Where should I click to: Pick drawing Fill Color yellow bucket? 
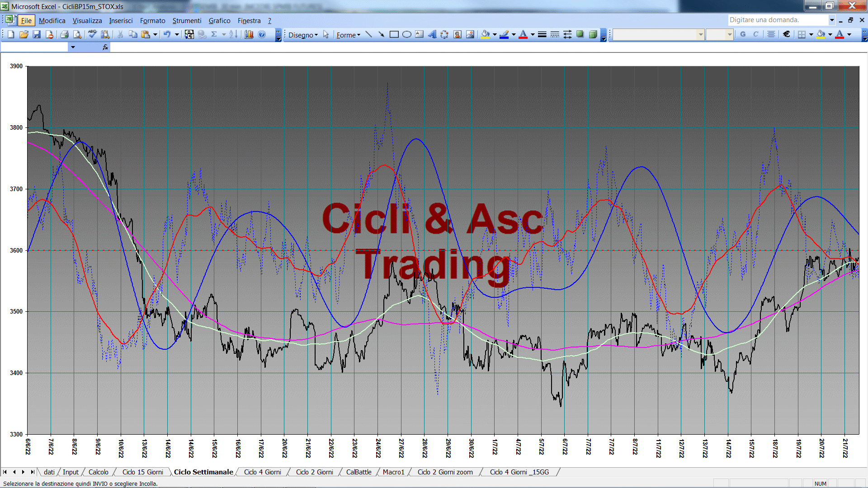point(486,34)
